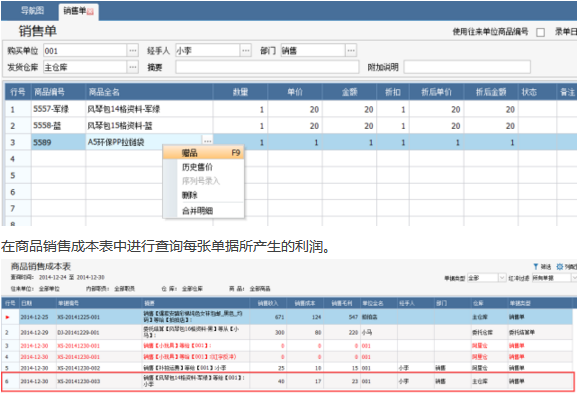Click the 销售毛利 column header
This screenshot has height=393, width=584.
click(x=342, y=303)
